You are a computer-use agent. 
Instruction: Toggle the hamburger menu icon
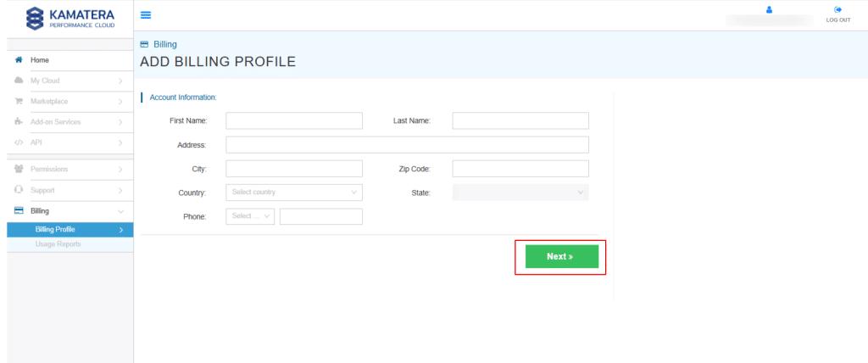[x=146, y=15]
